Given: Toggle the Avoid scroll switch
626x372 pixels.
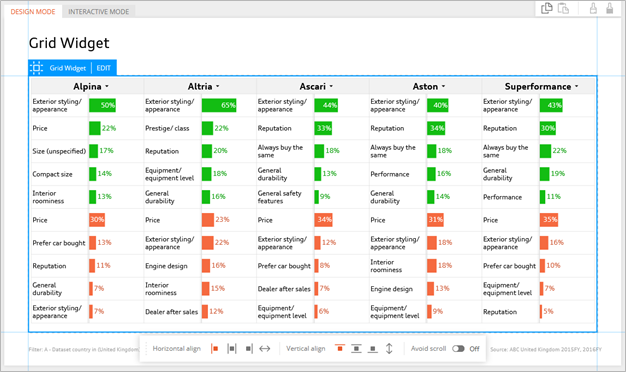Looking at the screenshot, I should point(458,348).
